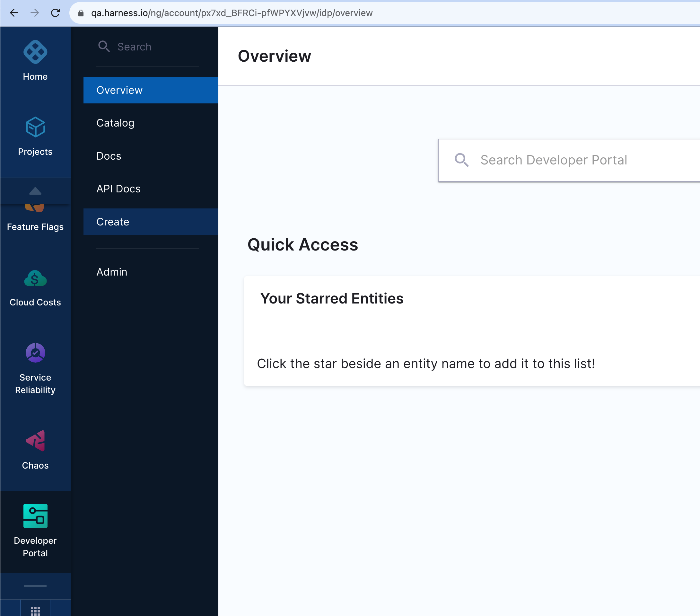Open Docs in the side menu
700x616 pixels.
[109, 156]
